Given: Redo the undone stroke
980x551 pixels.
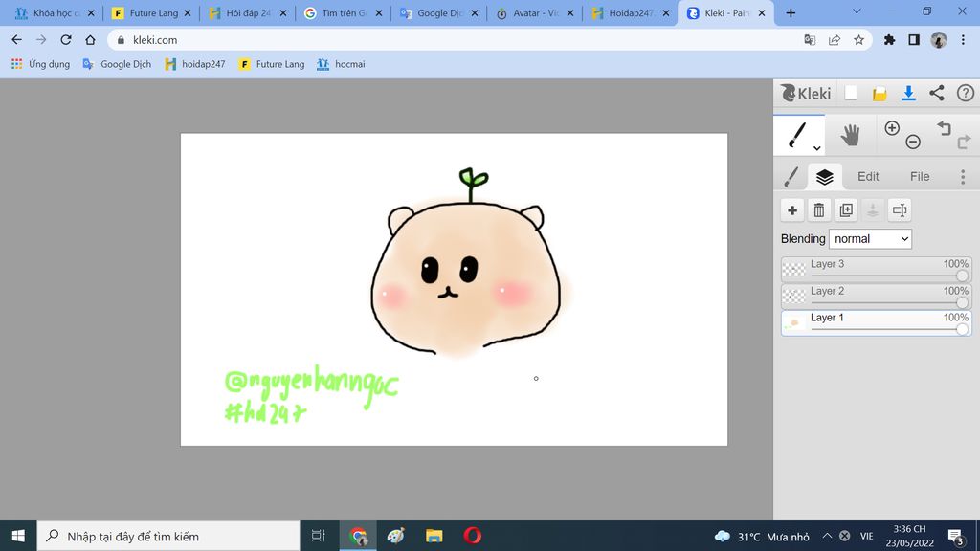Looking at the screenshot, I should (x=964, y=142).
